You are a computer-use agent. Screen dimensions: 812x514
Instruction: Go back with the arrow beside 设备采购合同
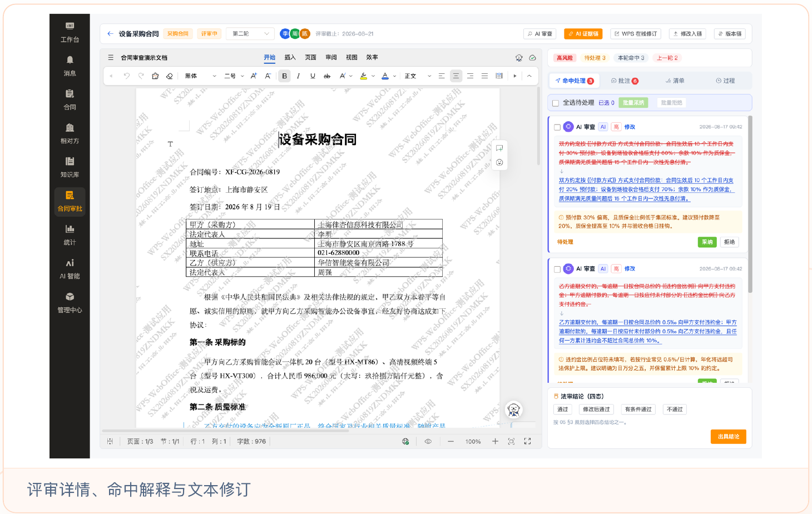coord(110,34)
